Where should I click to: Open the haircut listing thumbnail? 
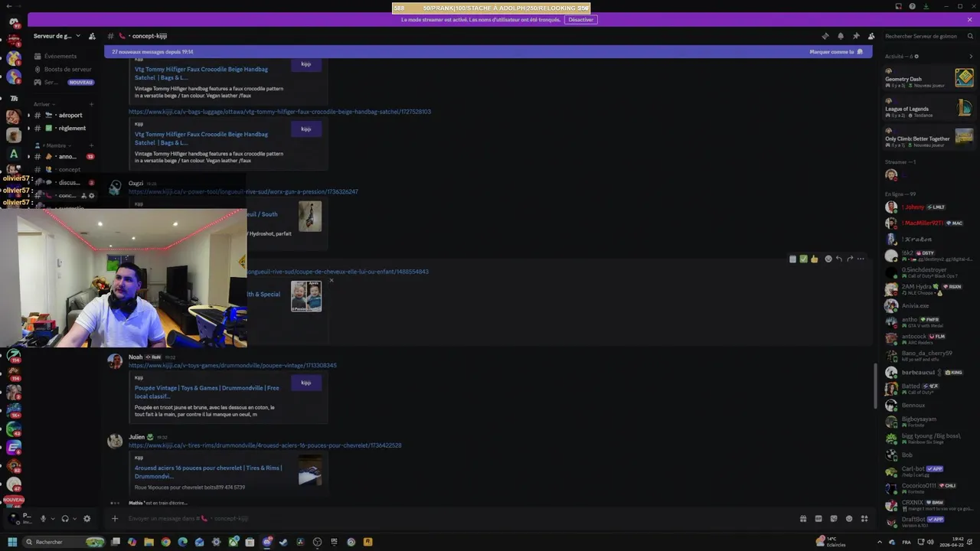[x=306, y=296]
